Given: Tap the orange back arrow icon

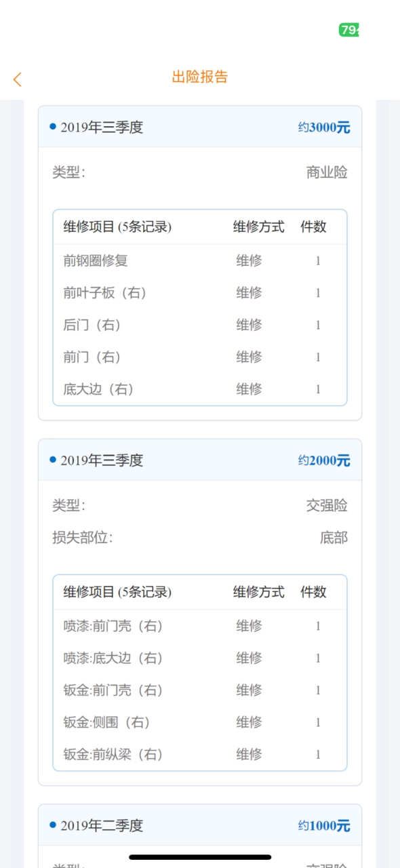Looking at the screenshot, I should 18,79.
